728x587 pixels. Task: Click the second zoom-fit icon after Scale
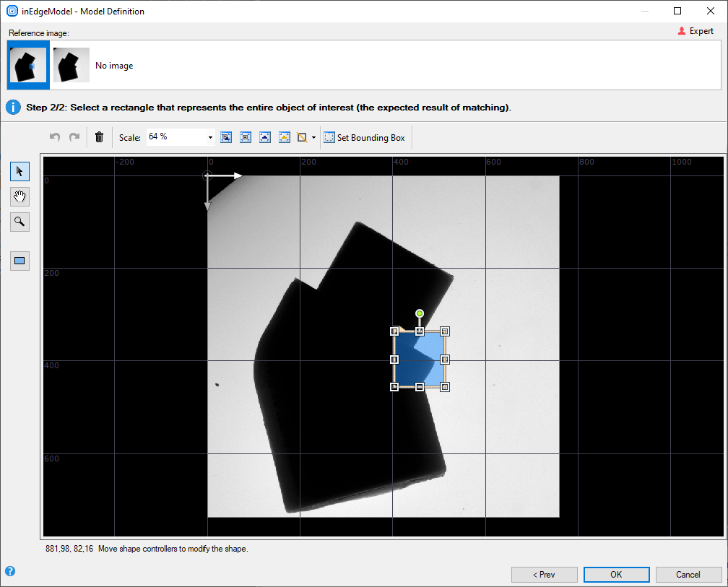[246, 137]
